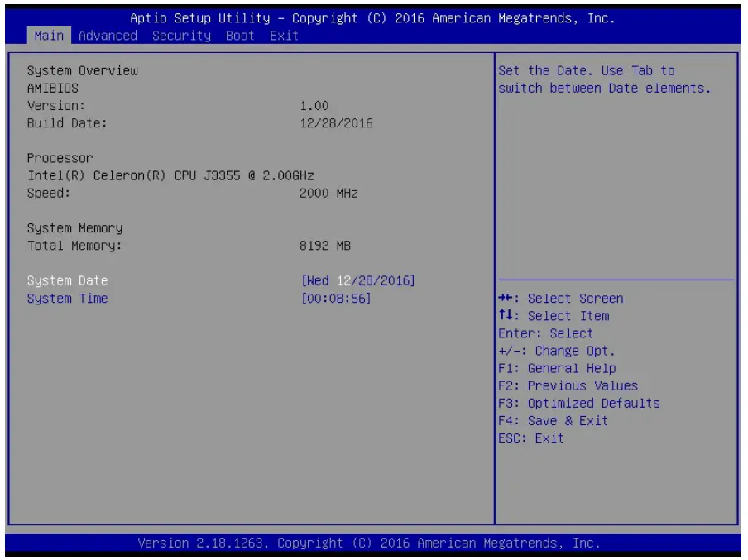Click the AMIBIOS label

[53, 89]
